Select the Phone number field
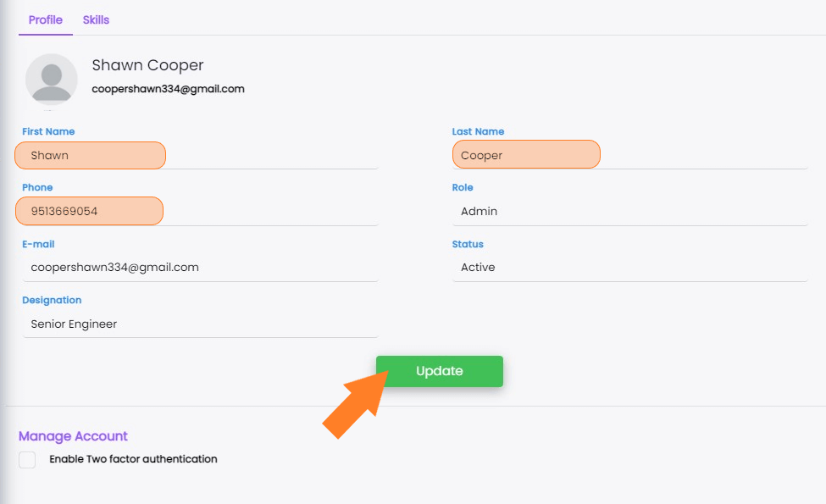826x504 pixels. (89, 210)
